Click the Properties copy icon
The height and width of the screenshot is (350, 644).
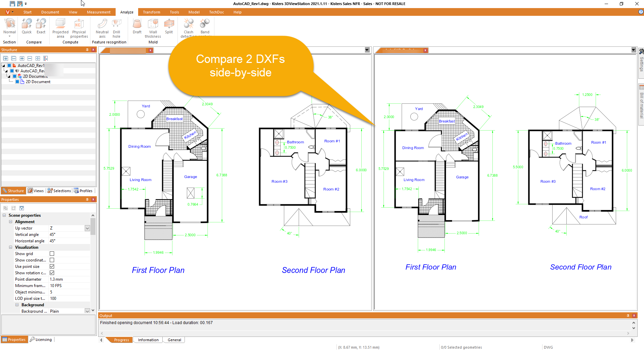coord(6,208)
